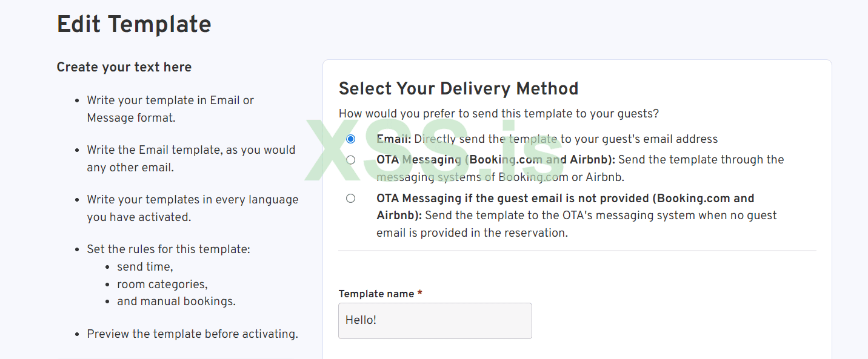Click the bold 'Email:' option label

point(394,139)
